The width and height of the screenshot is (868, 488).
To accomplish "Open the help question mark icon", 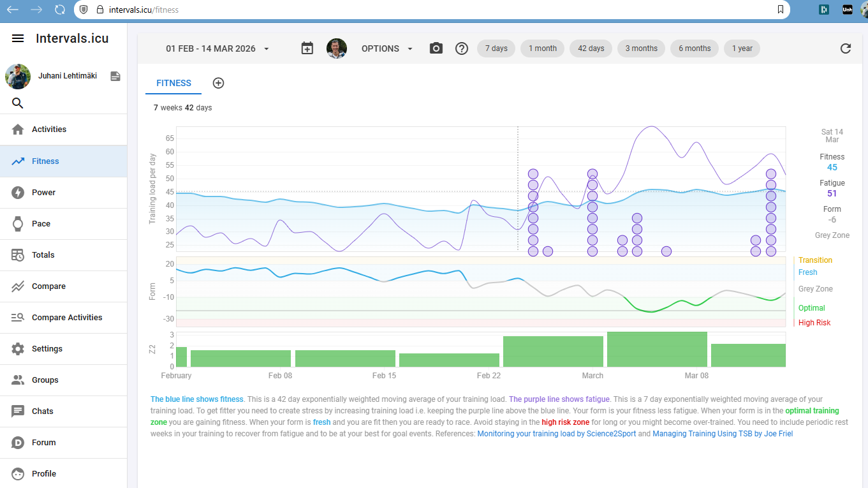I will tap(462, 48).
